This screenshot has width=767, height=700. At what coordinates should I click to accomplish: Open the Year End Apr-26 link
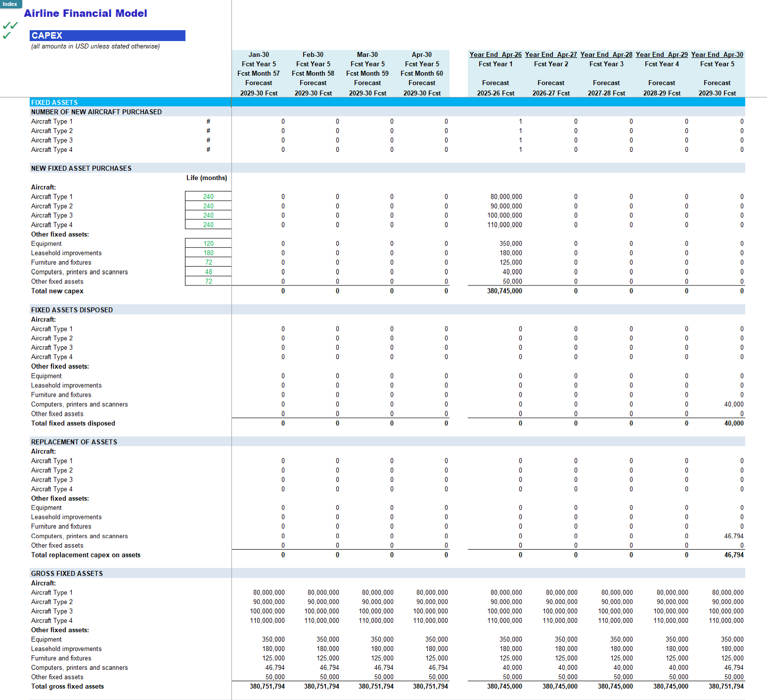(x=496, y=54)
